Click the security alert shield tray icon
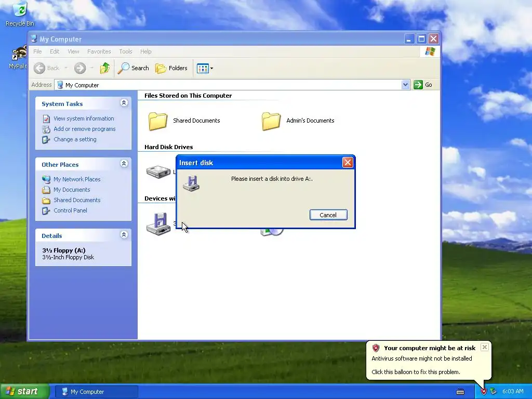Viewport: 532px width, 399px height. (x=484, y=392)
